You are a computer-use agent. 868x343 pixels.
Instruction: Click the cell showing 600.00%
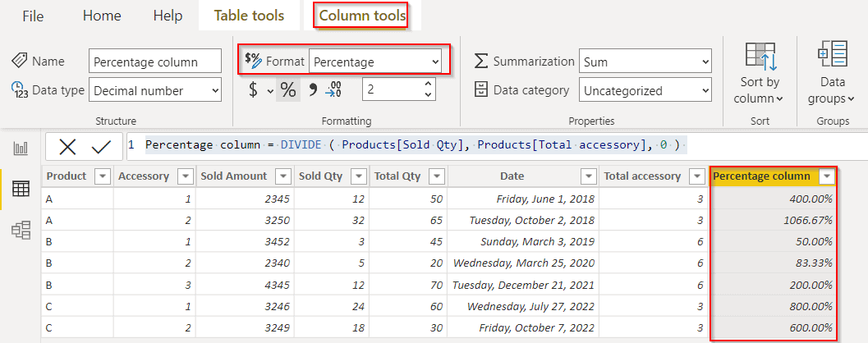pos(773,327)
